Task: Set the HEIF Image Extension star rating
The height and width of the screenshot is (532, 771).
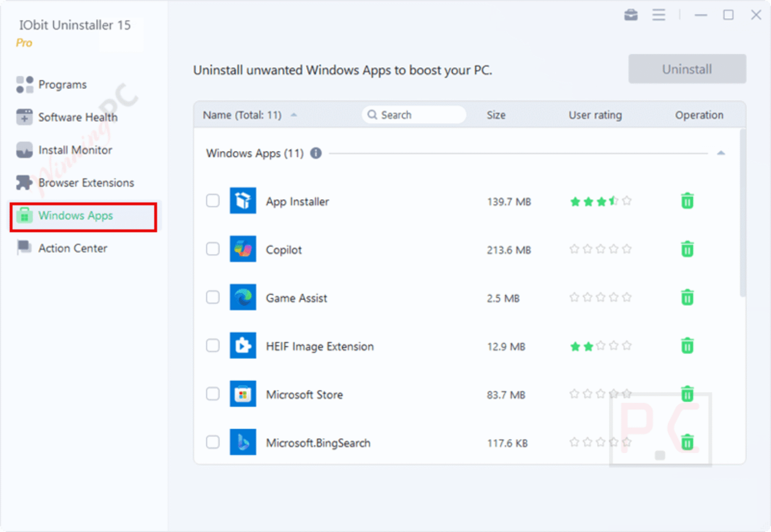Action: coord(600,346)
